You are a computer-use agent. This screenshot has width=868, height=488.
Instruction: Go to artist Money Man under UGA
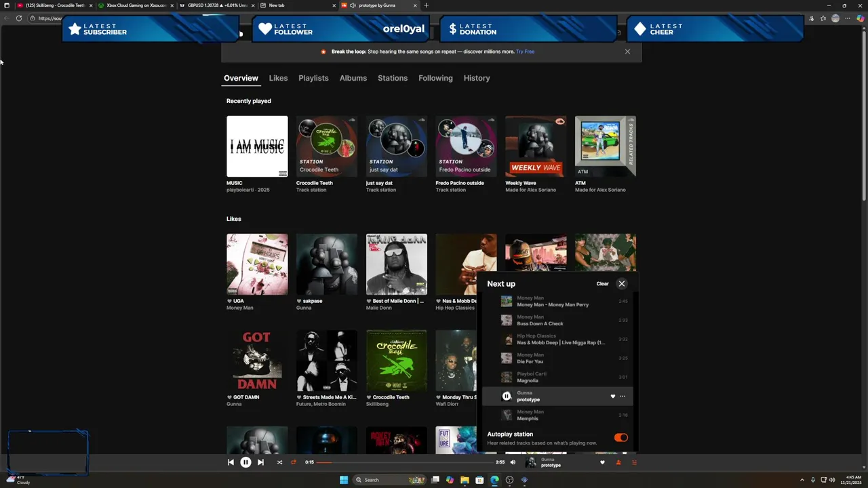[x=240, y=308]
